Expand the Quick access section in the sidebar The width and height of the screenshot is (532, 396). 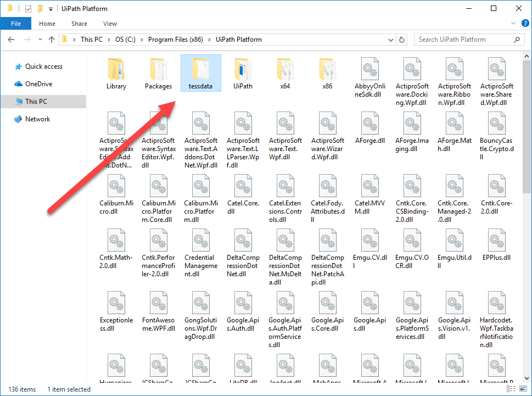click(x=8, y=66)
